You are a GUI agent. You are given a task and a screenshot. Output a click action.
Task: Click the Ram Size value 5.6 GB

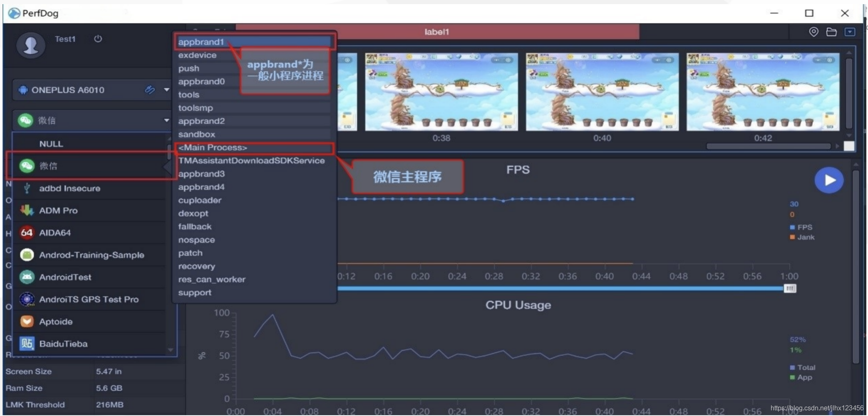click(109, 388)
